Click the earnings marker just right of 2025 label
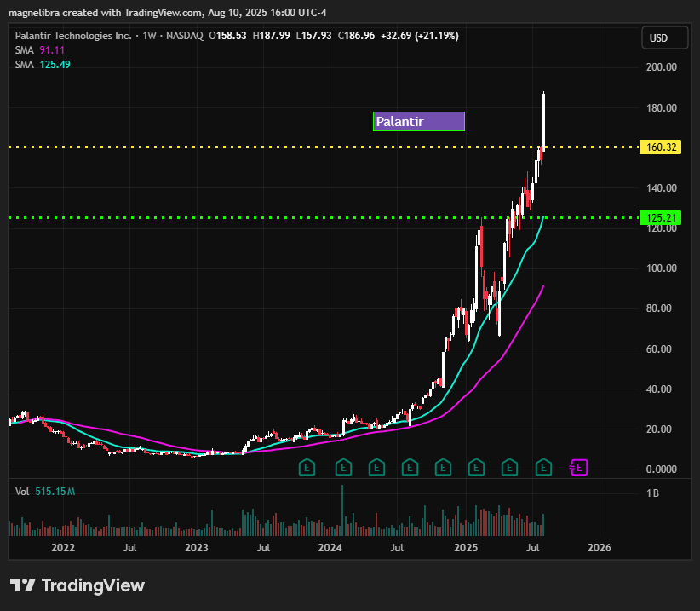Viewport: 700px width, 611px height. (x=476, y=468)
